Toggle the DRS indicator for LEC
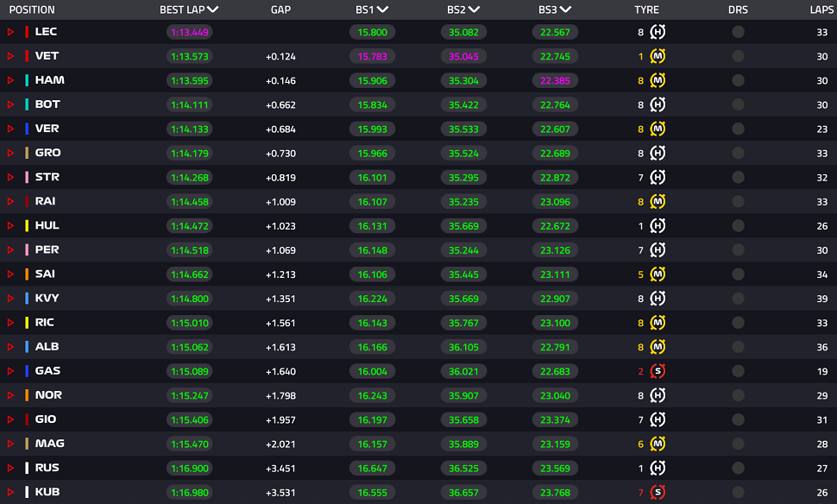This screenshot has height=504, width=837. (x=738, y=32)
